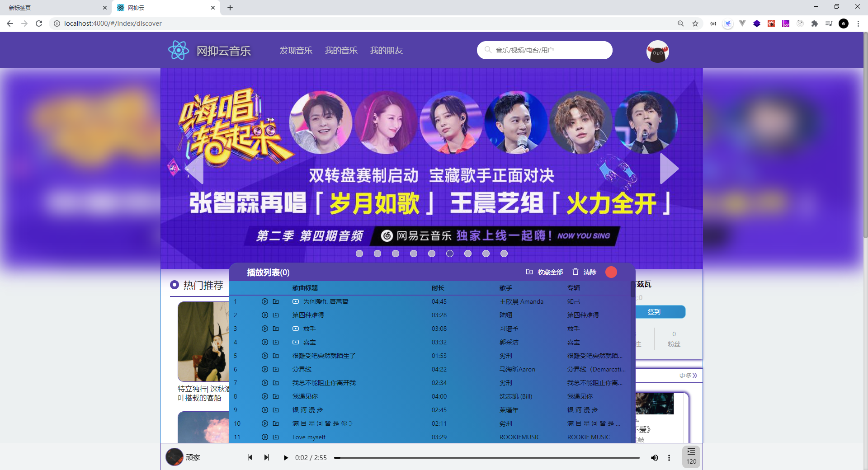Image resolution: width=868 pixels, height=470 pixels.
Task: Collect 银 河 漫 步 via folder icon
Action: pos(276,410)
